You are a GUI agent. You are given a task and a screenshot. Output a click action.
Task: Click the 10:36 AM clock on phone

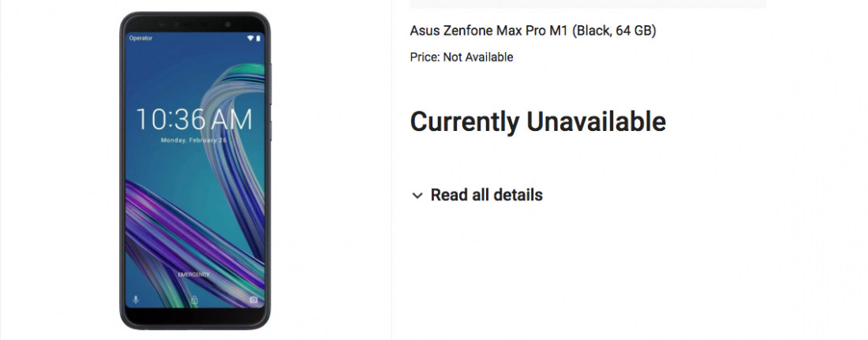[194, 120]
